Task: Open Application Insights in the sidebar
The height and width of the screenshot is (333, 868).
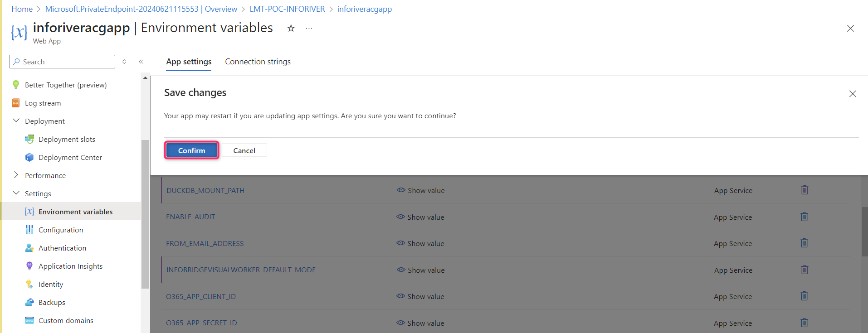Action: click(x=70, y=266)
